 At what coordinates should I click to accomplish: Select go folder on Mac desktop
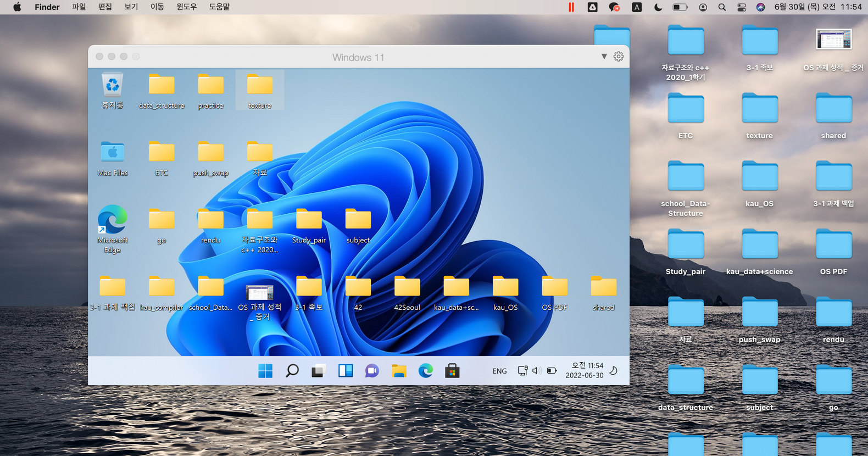click(x=834, y=388)
